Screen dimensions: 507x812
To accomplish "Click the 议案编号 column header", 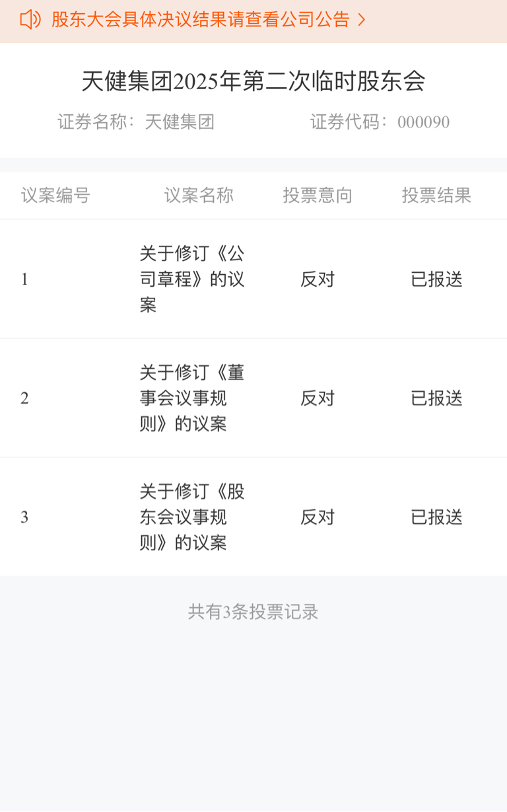I will point(55,196).
